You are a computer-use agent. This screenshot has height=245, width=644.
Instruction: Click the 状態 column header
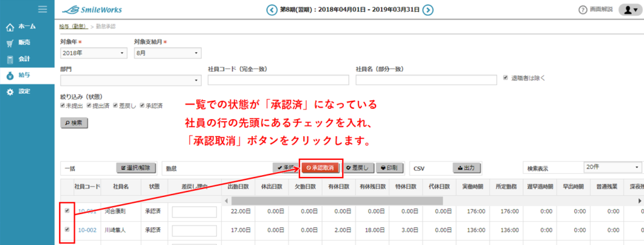coord(155,186)
